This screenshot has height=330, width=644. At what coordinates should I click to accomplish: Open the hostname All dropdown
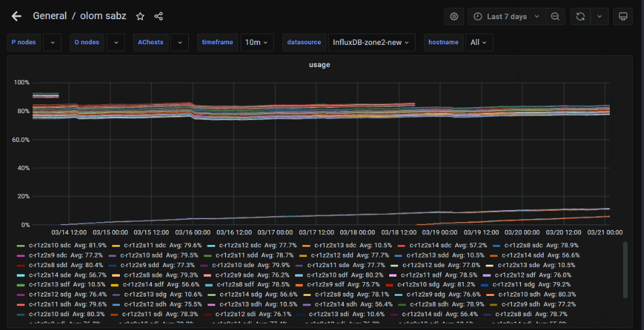pyautogui.click(x=479, y=43)
